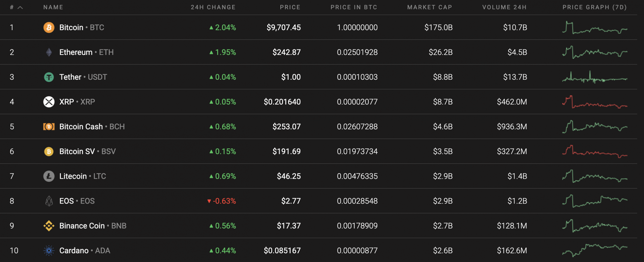Click Binance Coin volume $128.1M
The height and width of the screenshot is (262, 644).
pyautogui.click(x=512, y=226)
